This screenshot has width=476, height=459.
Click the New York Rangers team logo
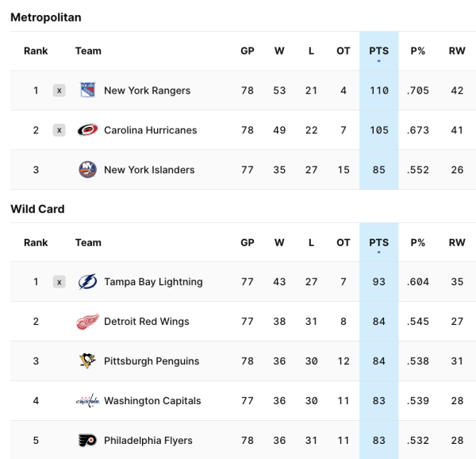88,91
